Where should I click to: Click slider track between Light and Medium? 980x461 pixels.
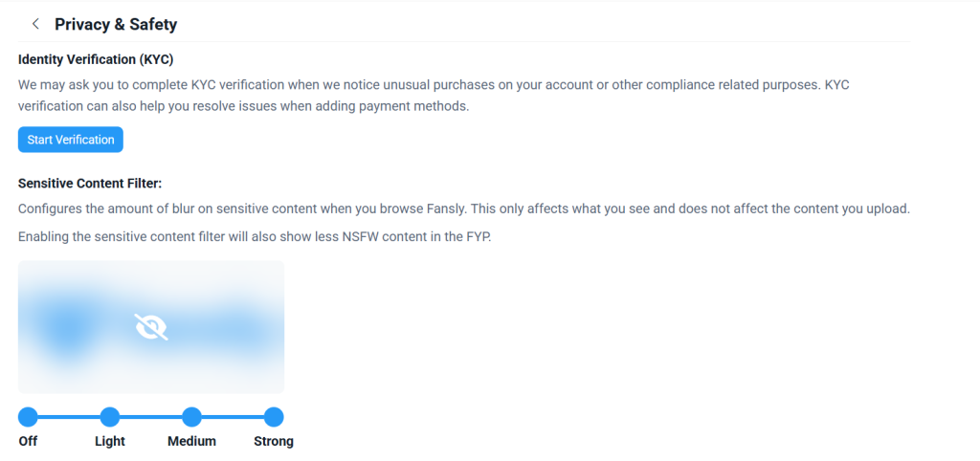[x=151, y=417]
